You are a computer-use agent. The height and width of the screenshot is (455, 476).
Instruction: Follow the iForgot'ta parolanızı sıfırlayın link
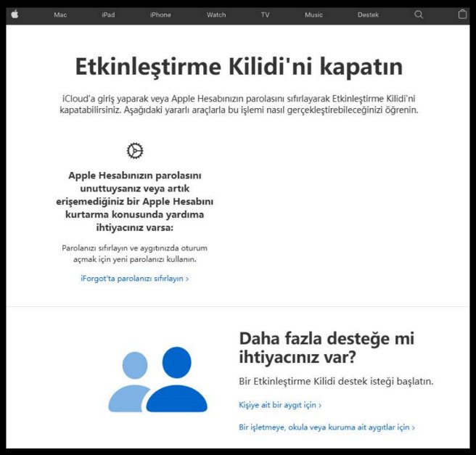134,279
